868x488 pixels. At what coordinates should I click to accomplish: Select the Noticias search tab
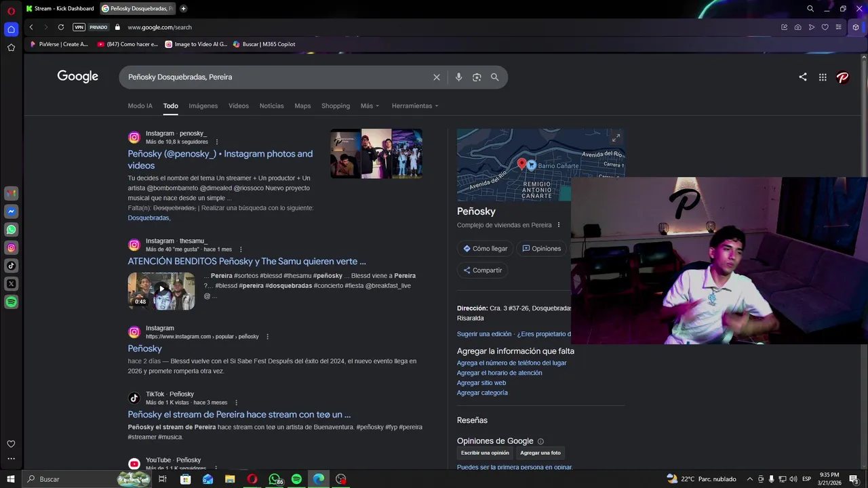pos(272,106)
